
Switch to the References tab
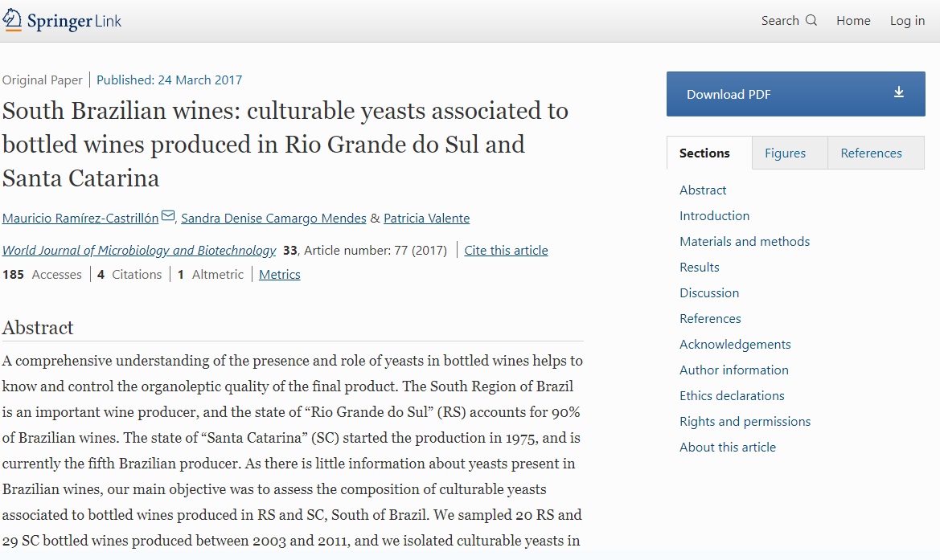pyautogui.click(x=871, y=153)
